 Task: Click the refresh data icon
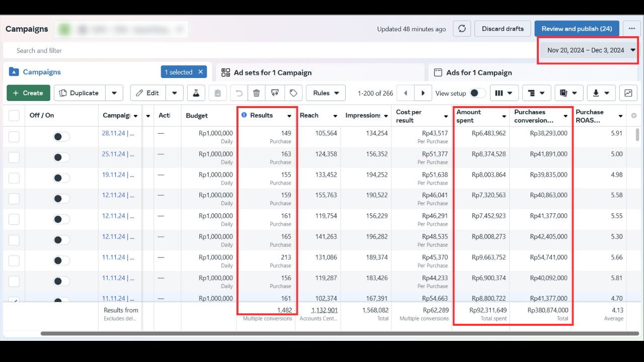[461, 29]
